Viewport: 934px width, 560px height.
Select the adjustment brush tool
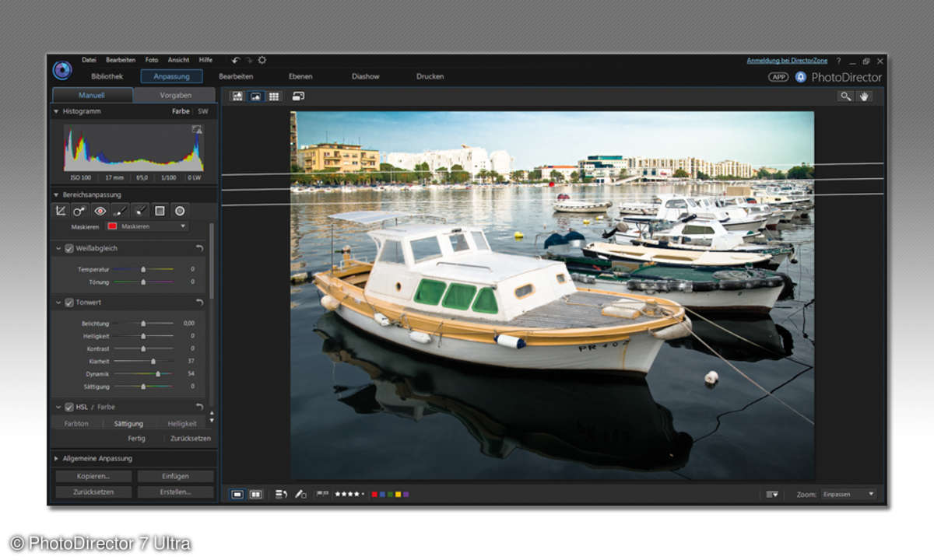[120, 211]
